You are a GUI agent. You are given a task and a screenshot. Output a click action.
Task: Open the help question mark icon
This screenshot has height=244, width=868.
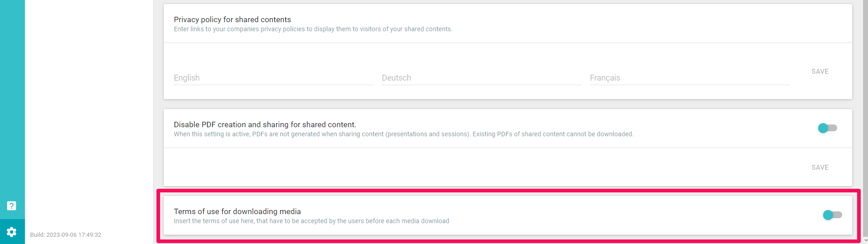pos(12,206)
